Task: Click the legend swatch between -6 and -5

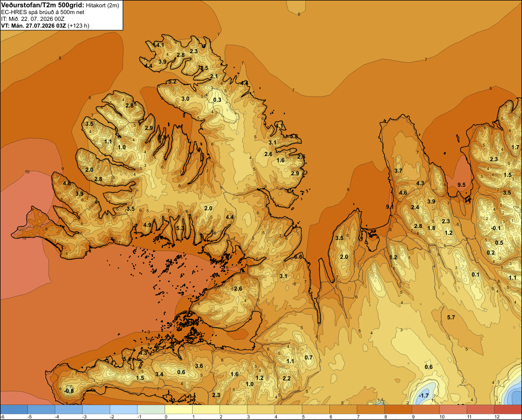Action: pos(14,410)
